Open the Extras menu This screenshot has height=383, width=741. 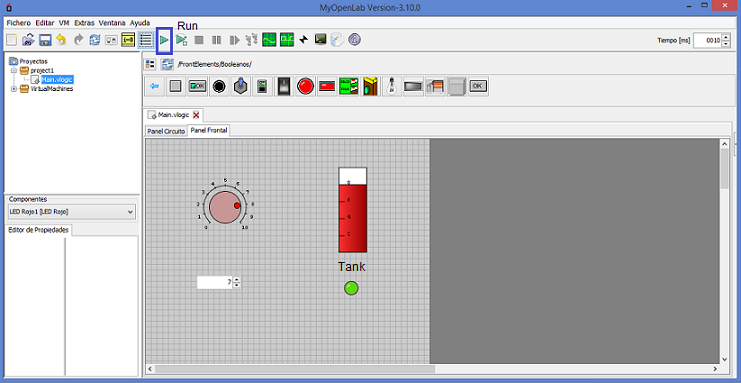[x=84, y=23]
